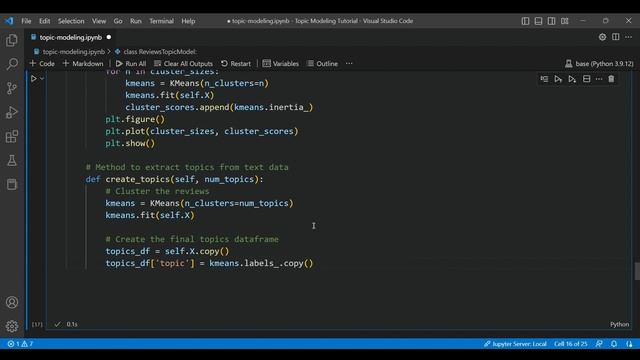Open more cell actions ellipsis

pos(599,79)
